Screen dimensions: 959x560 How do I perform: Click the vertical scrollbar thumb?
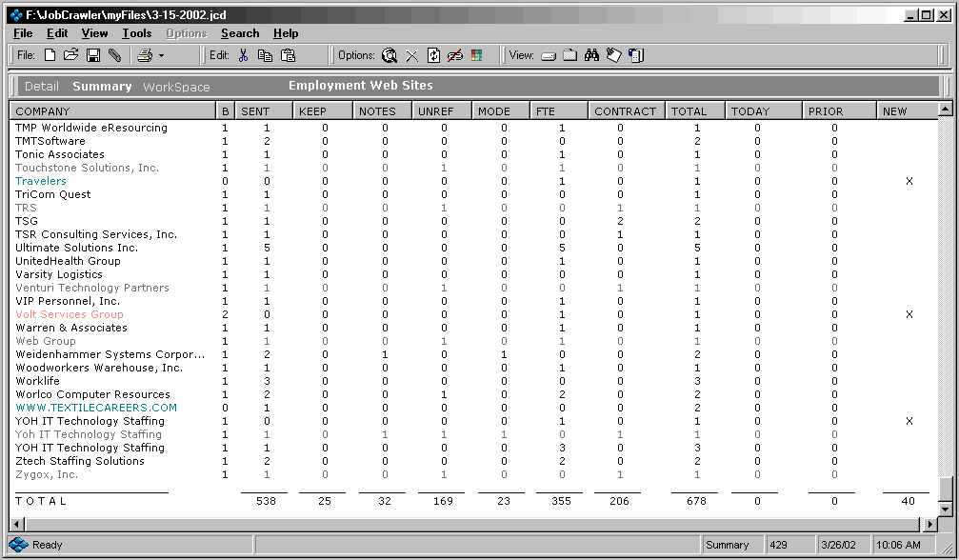click(945, 489)
